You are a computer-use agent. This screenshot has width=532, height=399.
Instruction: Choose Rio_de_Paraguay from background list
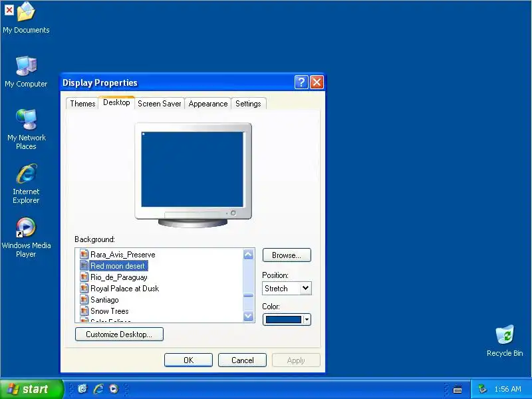point(119,277)
